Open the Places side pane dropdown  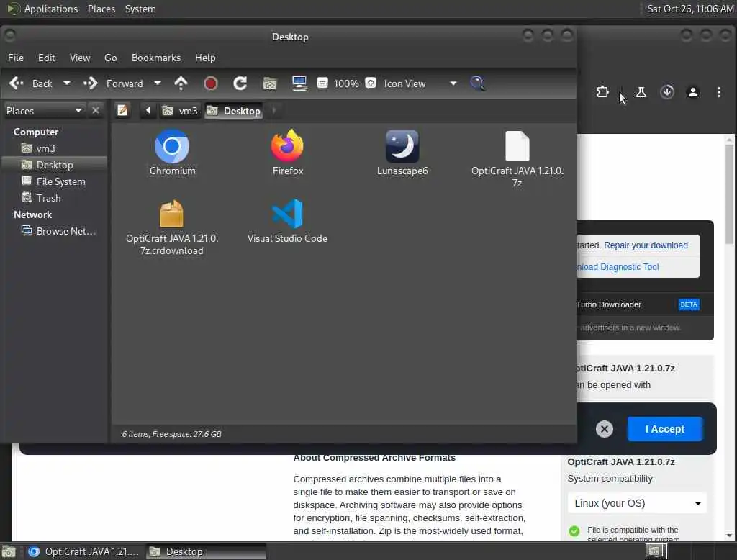[x=44, y=111]
